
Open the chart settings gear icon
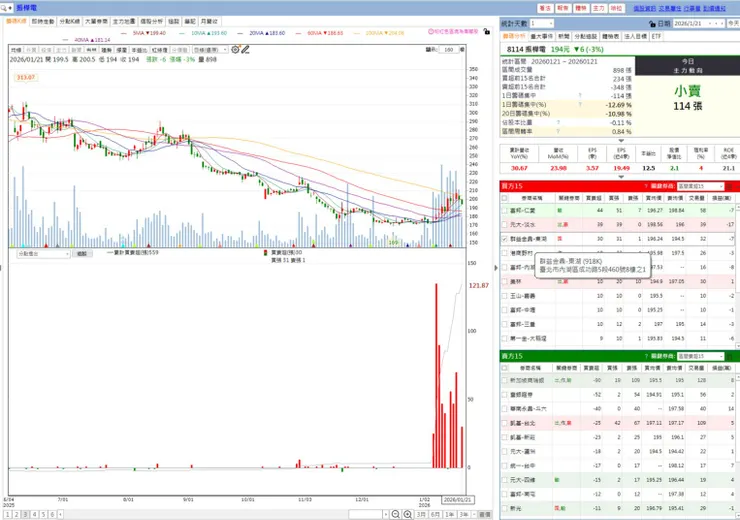[235, 50]
